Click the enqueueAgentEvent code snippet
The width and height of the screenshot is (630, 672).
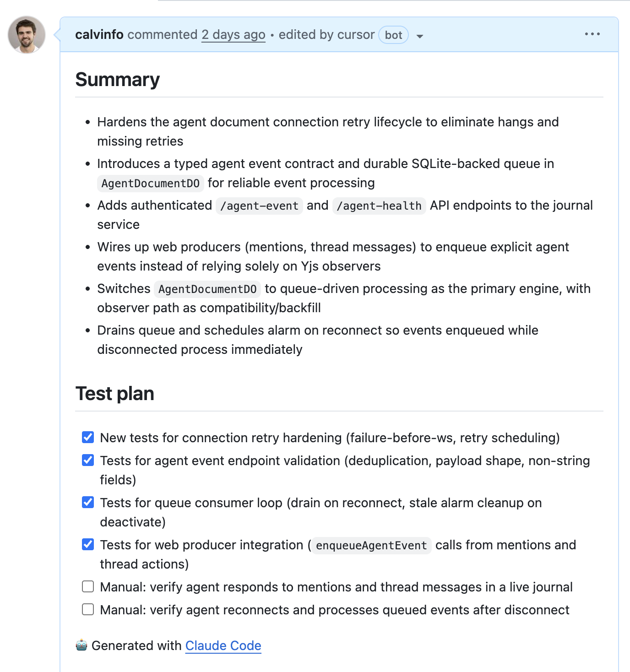(371, 545)
